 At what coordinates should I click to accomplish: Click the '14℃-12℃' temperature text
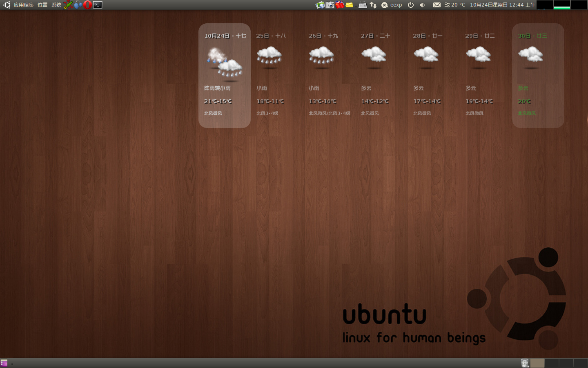coord(375,101)
